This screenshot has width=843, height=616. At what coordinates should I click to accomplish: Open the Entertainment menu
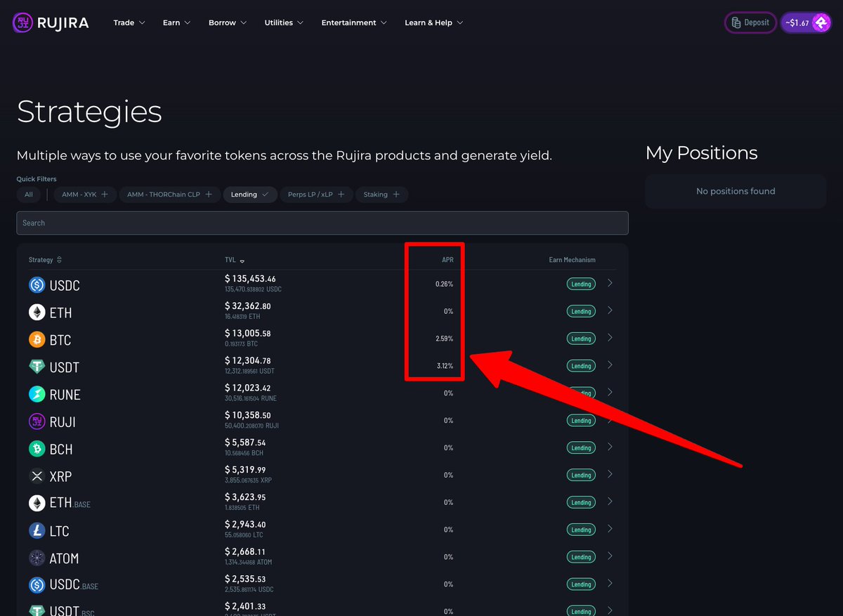[354, 22]
